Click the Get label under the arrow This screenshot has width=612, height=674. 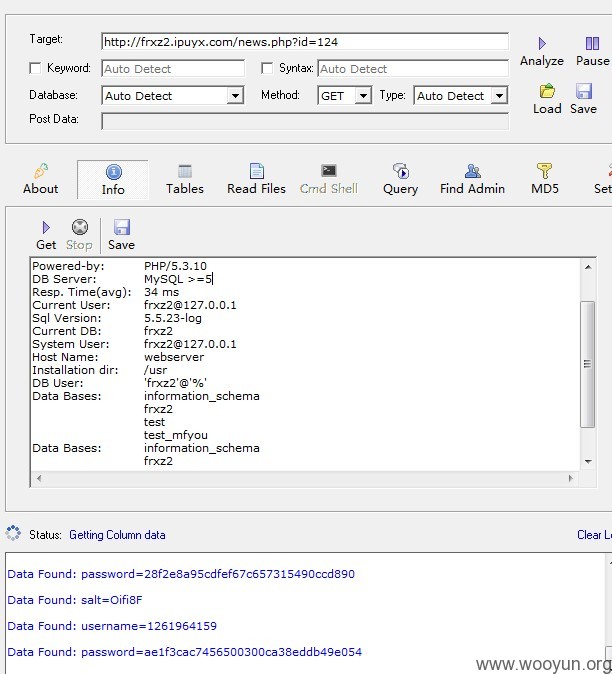[46, 245]
